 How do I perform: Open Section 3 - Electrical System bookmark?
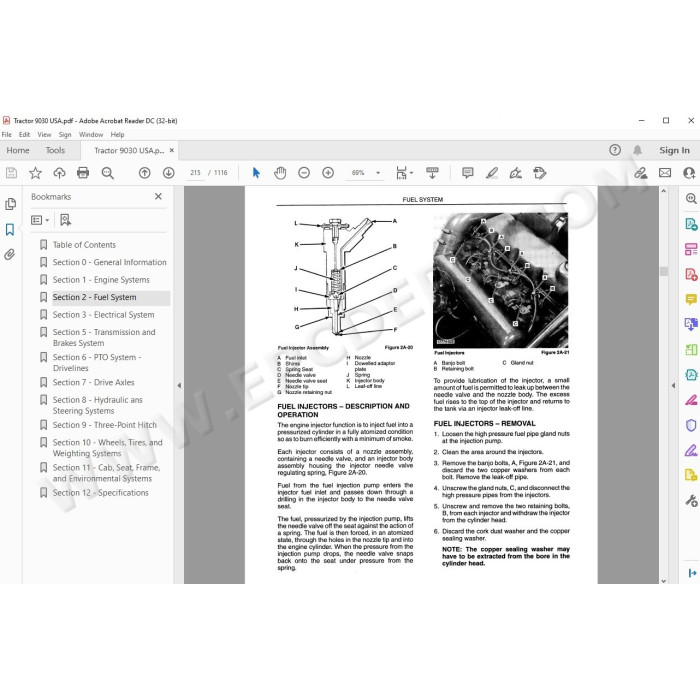[103, 315]
